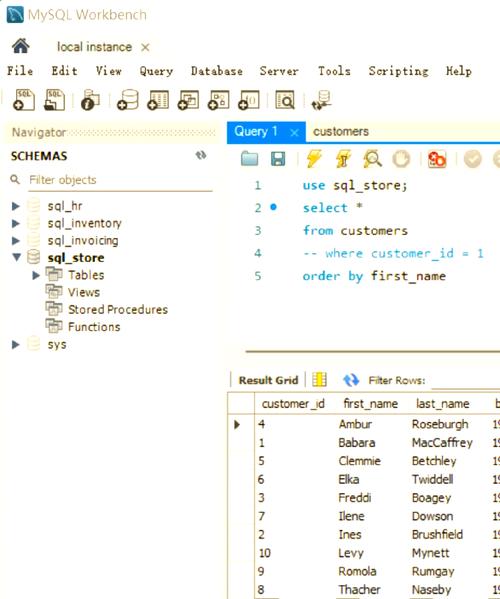Viewport: 500px width, 599px height.
Task: Open a script file via the folder icon
Action: point(249,159)
